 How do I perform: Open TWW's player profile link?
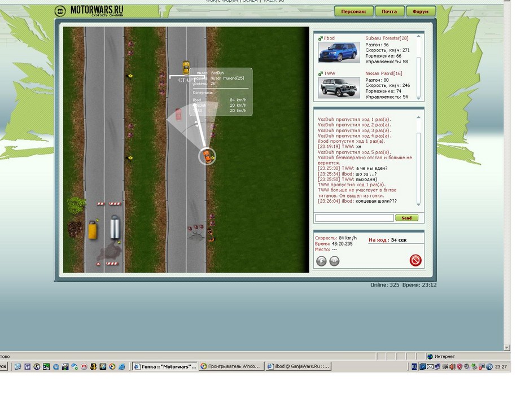[330, 73]
